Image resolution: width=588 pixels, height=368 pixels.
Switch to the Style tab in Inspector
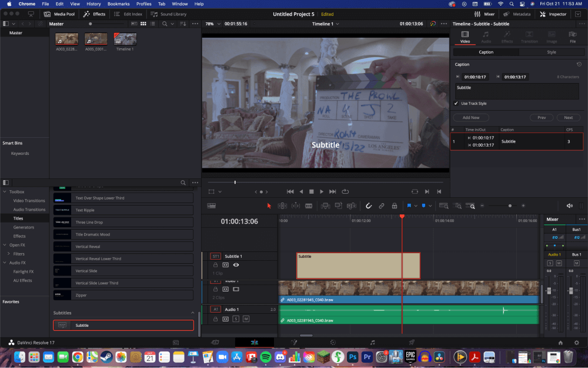[x=552, y=52]
